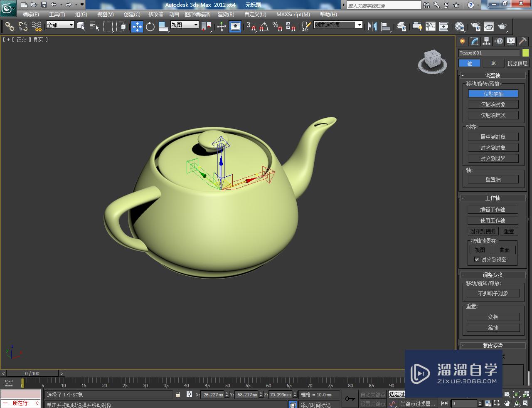Image resolution: width=532 pixels, height=408 pixels.
Task: Open Schematic View icon
Action: coord(444,26)
